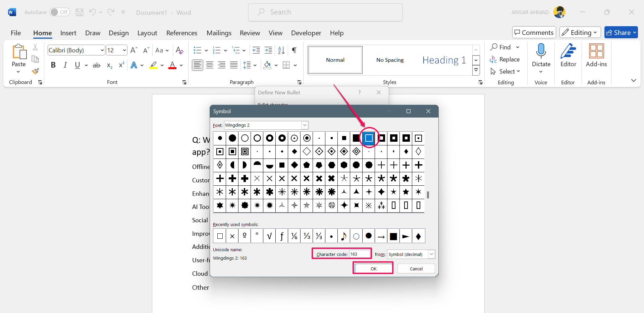The height and width of the screenshot is (313, 644).
Task: Align text left
Action: (x=198, y=65)
